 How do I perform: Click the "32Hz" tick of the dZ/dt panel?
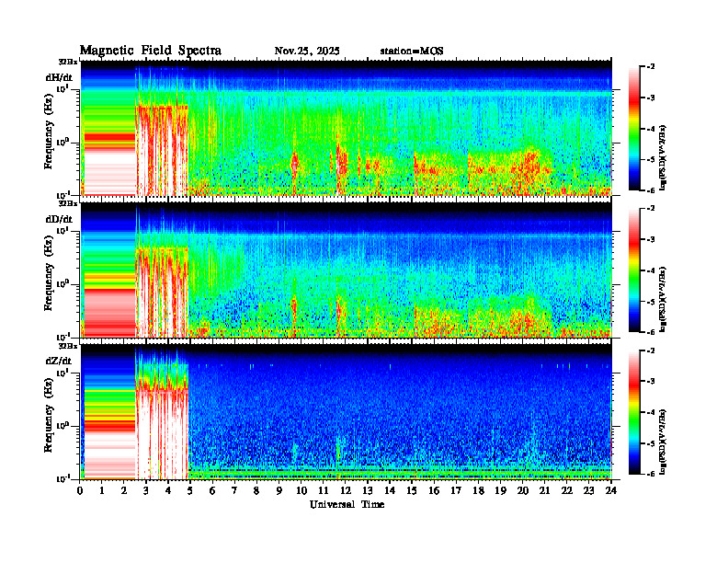tap(68, 346)
